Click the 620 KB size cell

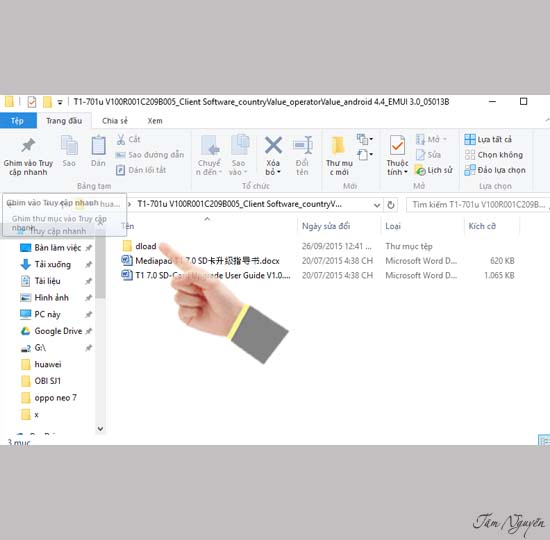(x=502, y=261)
